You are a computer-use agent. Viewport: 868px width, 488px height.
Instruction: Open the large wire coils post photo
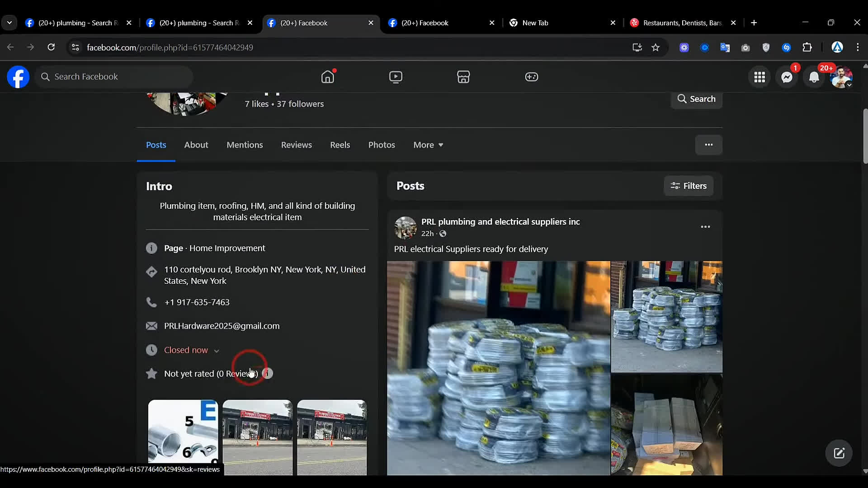[498, 368]
